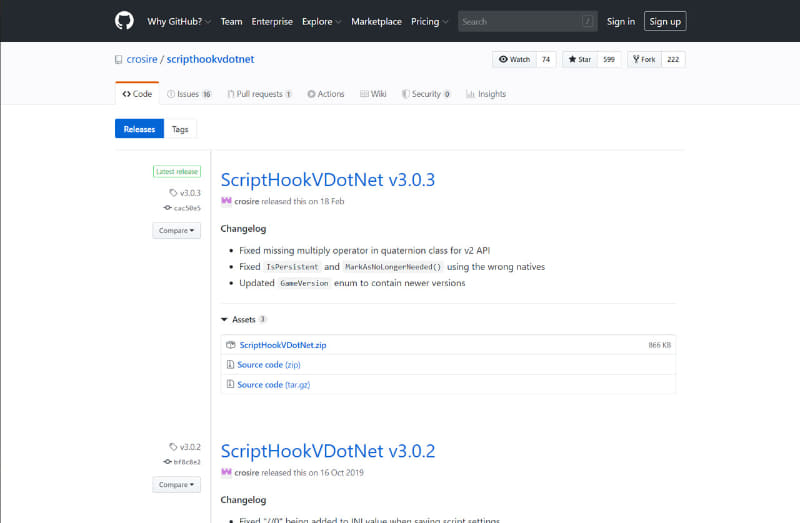This screenshot has width=800, height=523.
Task: Open the v3.0.2 tag link
Action: [185, 447]
